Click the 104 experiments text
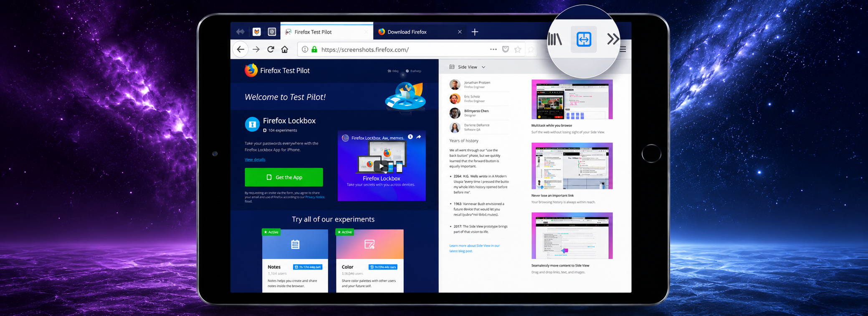The image size is (868, 316). pyautogui.click(x=283, y=130)
